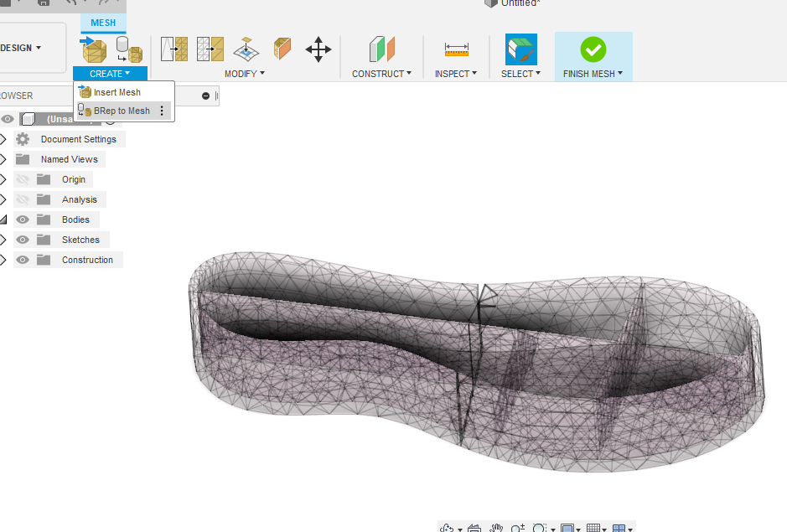Image resolution: width=787 pixels, height=532 pixels.
Task: Click the Named Views folder icon
Action: 23,159
